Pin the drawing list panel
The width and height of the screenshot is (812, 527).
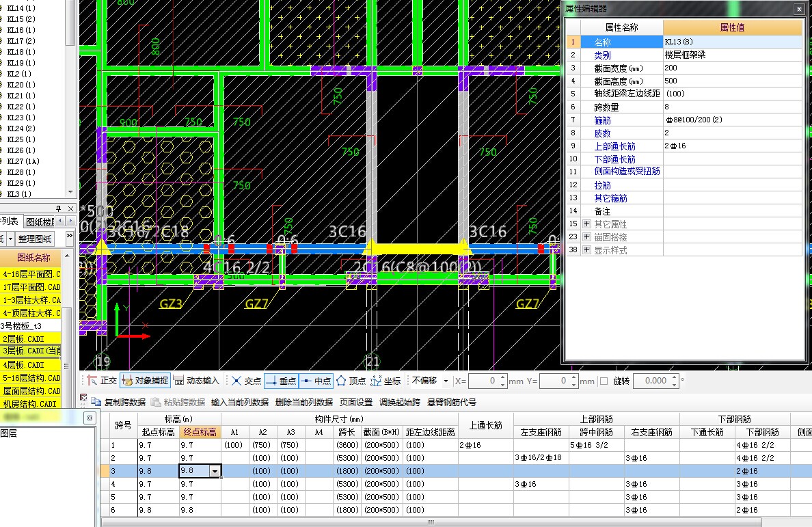[x=59, y=208]
